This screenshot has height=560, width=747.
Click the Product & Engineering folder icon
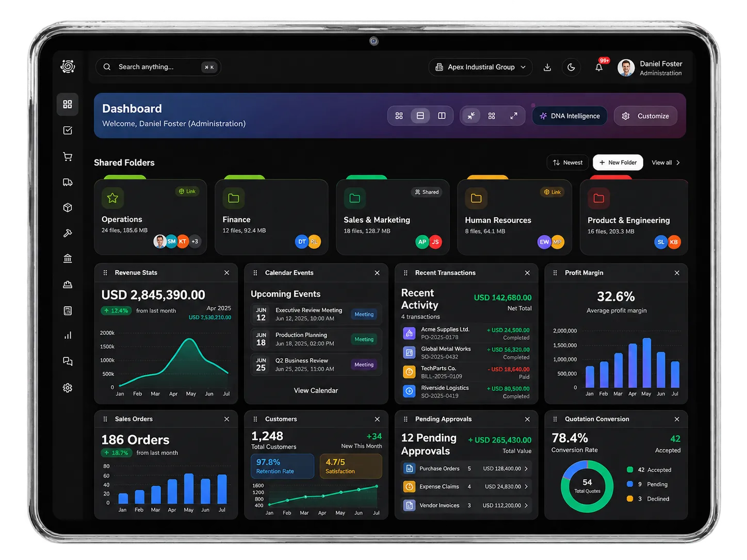coord(598,199)
